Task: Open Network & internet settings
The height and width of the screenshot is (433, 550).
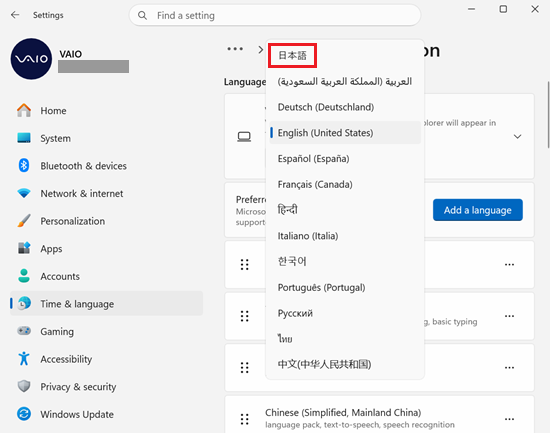Action: click(x=106, y=193)
